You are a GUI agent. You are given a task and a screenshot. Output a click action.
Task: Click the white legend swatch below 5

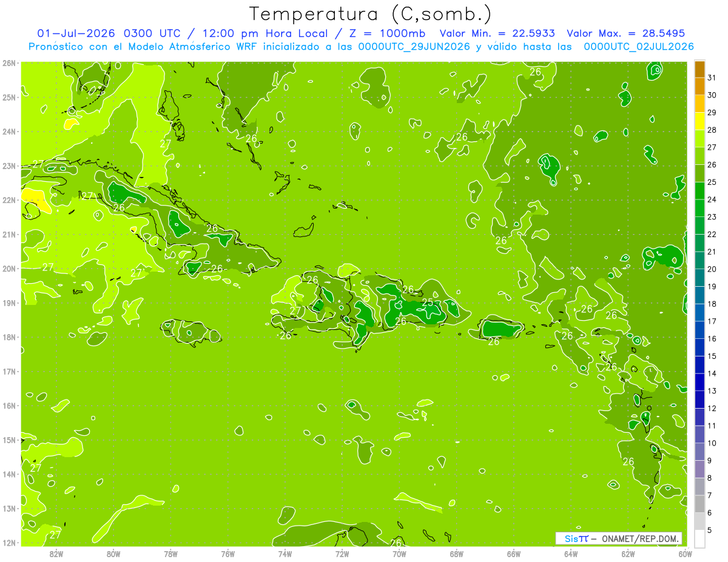coord(699,538)
